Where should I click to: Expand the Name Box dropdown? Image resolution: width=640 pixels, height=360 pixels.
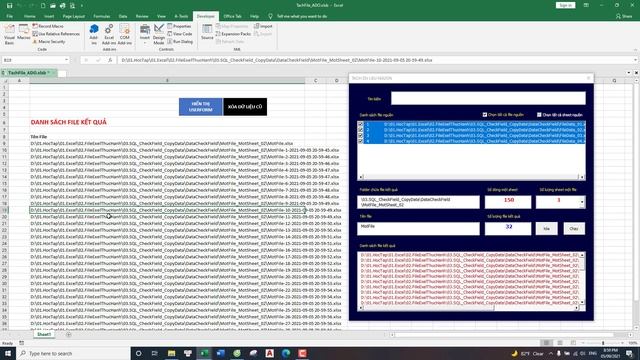click(x=67, y=60)
